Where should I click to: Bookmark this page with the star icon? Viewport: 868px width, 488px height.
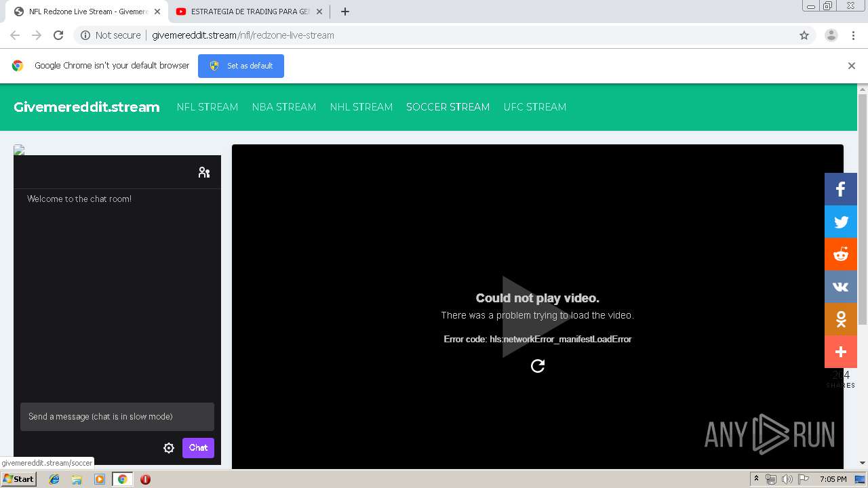804,35
